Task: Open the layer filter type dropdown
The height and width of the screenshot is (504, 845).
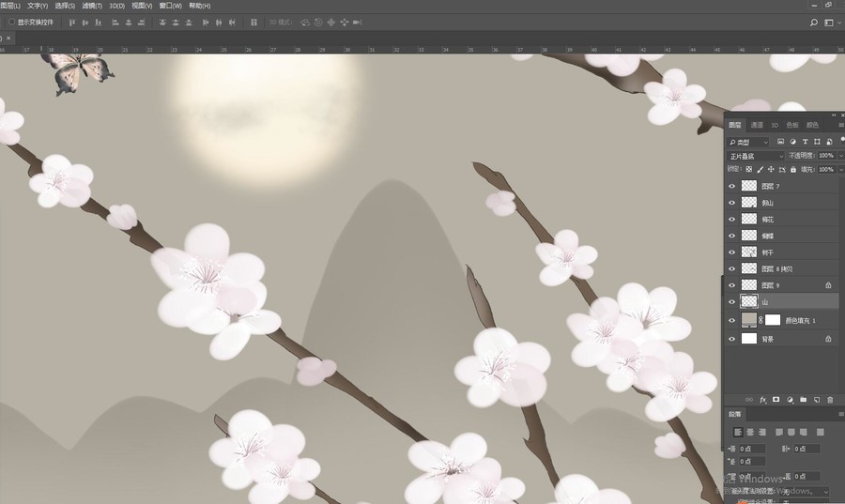Action: pyautogui.click(x=748, y=142)
